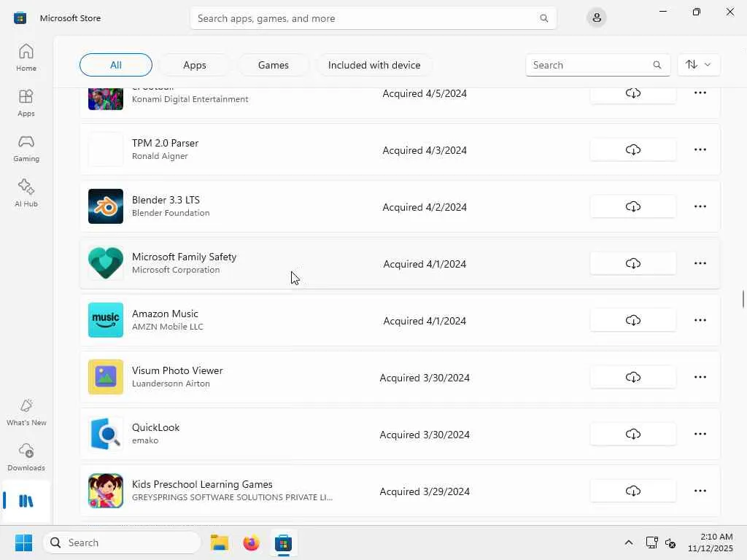Open more options for Microsoft Family Safety
Image resolution: width=747 pixels, height=560 pixels.
(700, 263)
